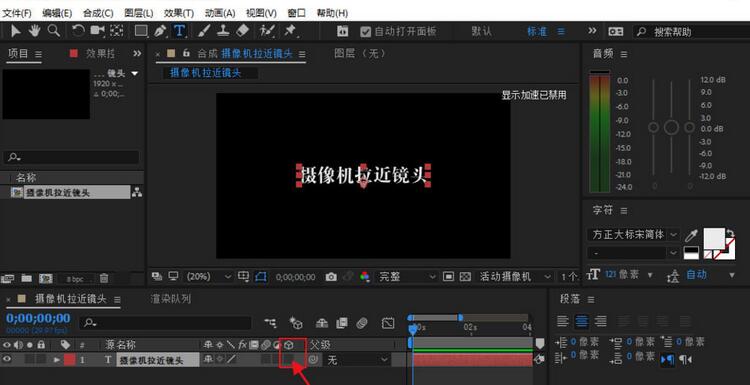Click center audio level slider knob
Screen dimensions: 750x385
(x=671, y=127)
